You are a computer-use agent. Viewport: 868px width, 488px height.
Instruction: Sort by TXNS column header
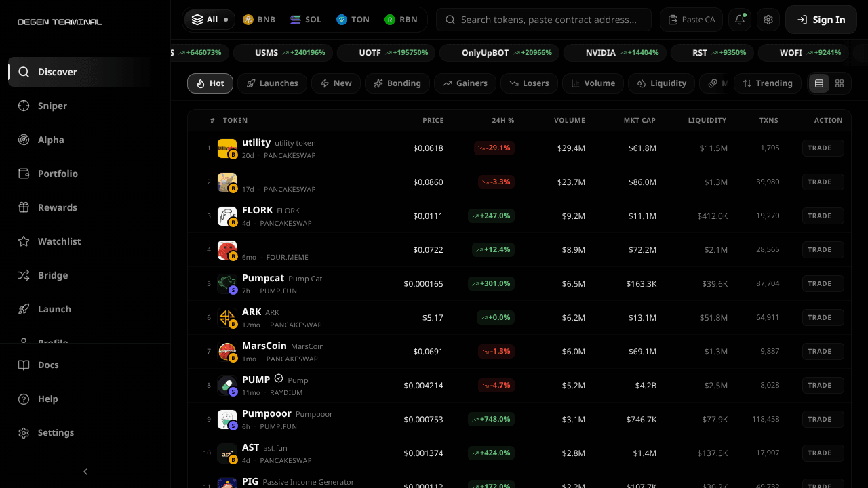pyautogui.click(x=769, y=121)
